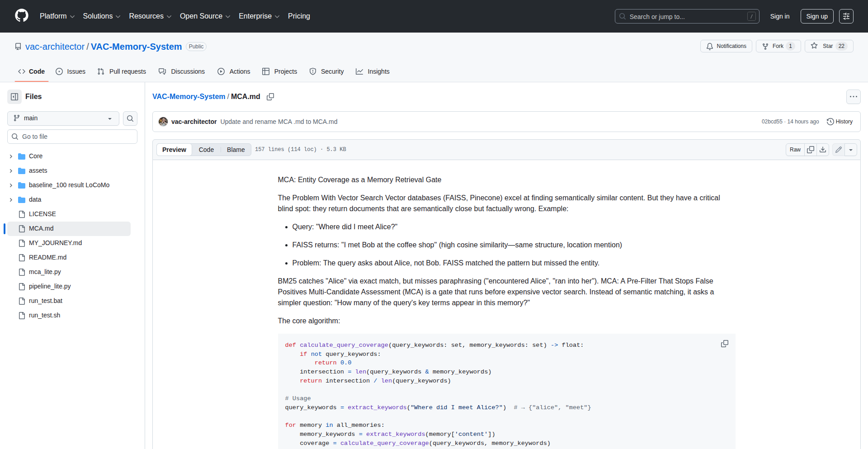
Task: Open the vac-architector profile link
Action: click(55, 47)
